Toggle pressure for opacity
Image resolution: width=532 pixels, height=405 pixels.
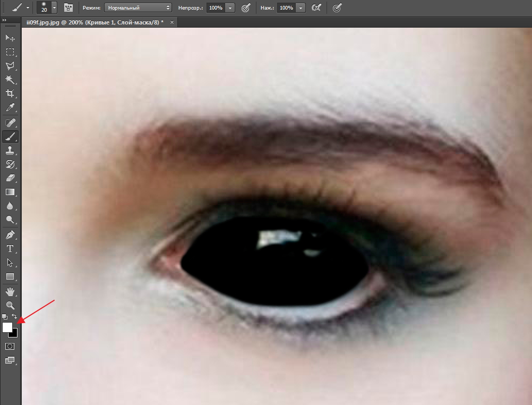[x=246, y=7]
